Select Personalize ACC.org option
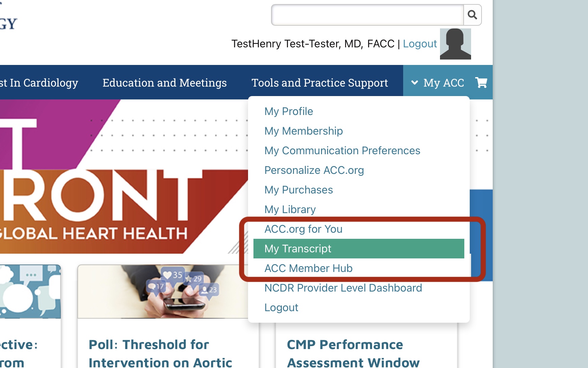This screenshot has height=368, width=588. click(x=314, y=170)
